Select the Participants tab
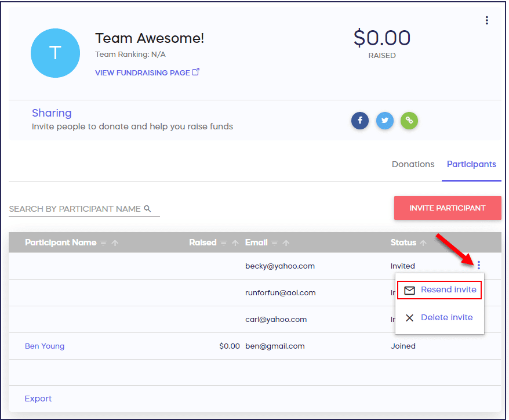Screen dimensions: 509x420 (x=471, y=164)
